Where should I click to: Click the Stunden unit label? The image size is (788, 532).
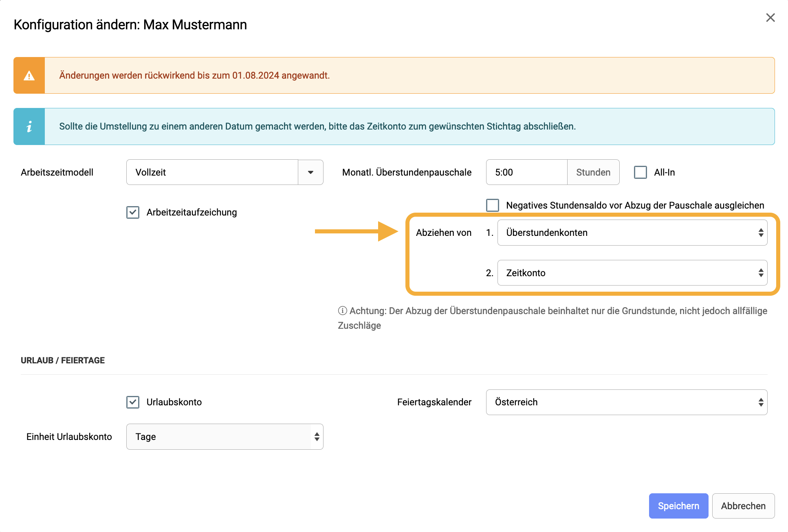coord(593,172)
